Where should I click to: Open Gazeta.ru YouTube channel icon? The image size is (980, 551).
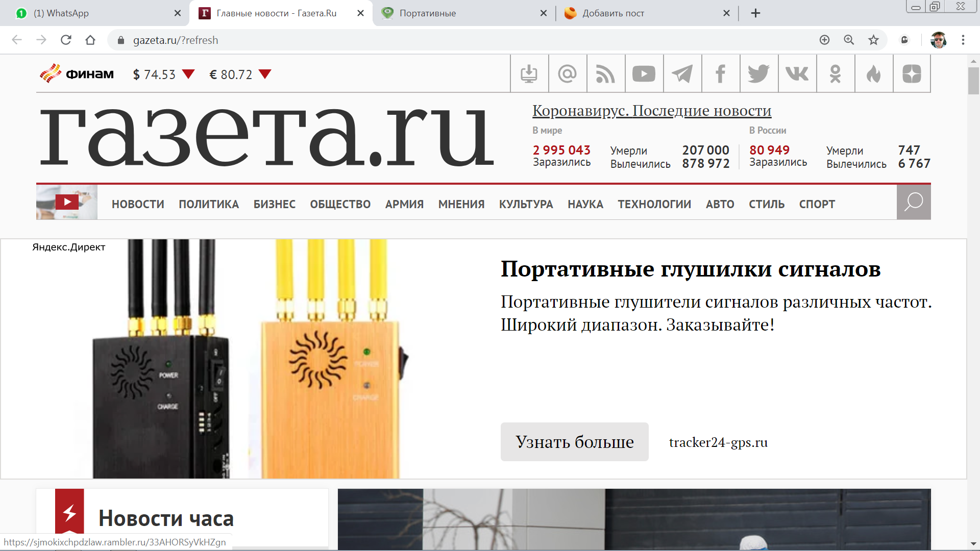[644, 73]
